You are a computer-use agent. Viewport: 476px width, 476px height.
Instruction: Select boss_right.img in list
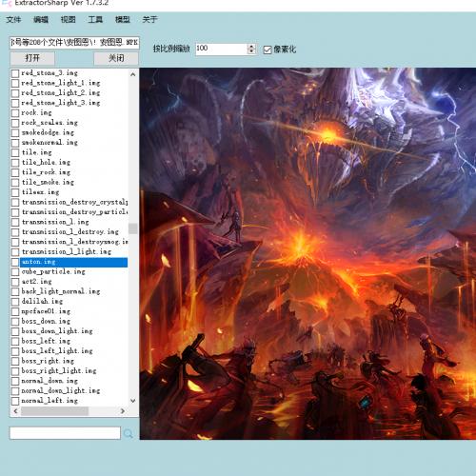pos(48,361)
